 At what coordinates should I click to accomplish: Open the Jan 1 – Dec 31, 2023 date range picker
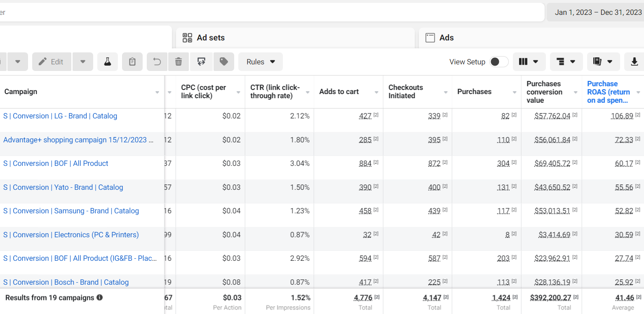click(598, 12)
